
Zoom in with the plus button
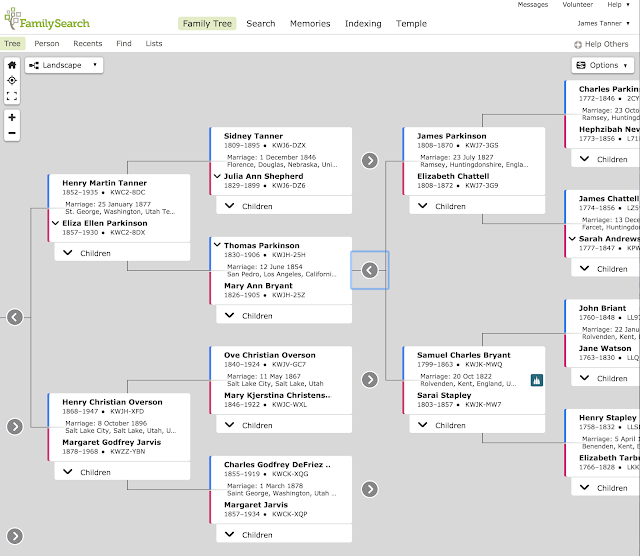pyautogui.click(x=11, y=117)
